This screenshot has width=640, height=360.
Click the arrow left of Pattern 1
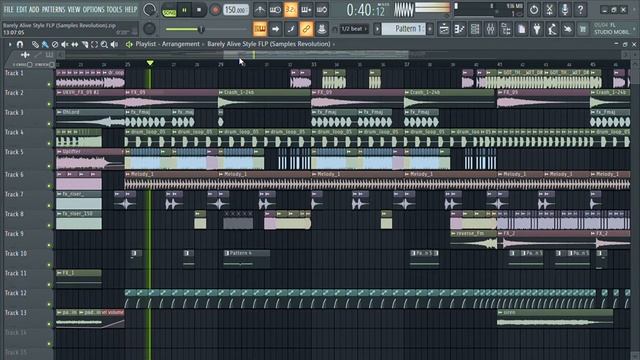point(377,29)
